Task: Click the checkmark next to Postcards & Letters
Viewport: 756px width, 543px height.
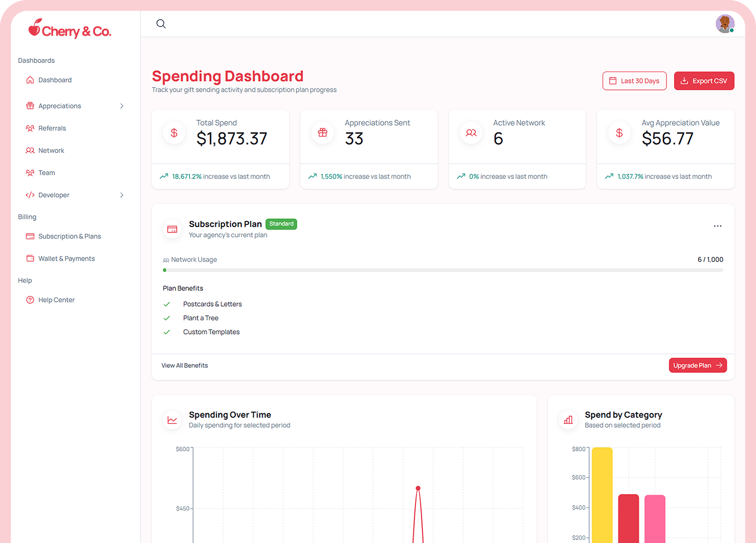Action: tap(167, 305)
